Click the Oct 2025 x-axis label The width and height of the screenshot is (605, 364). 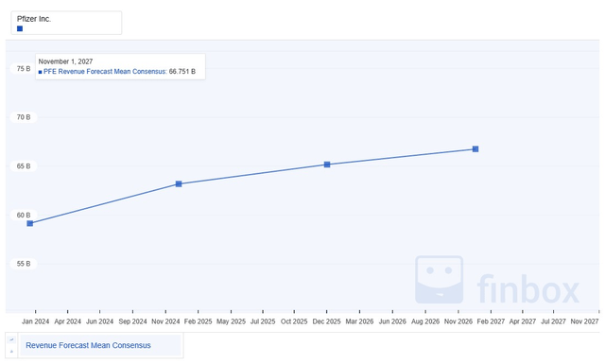click(294, 321)
